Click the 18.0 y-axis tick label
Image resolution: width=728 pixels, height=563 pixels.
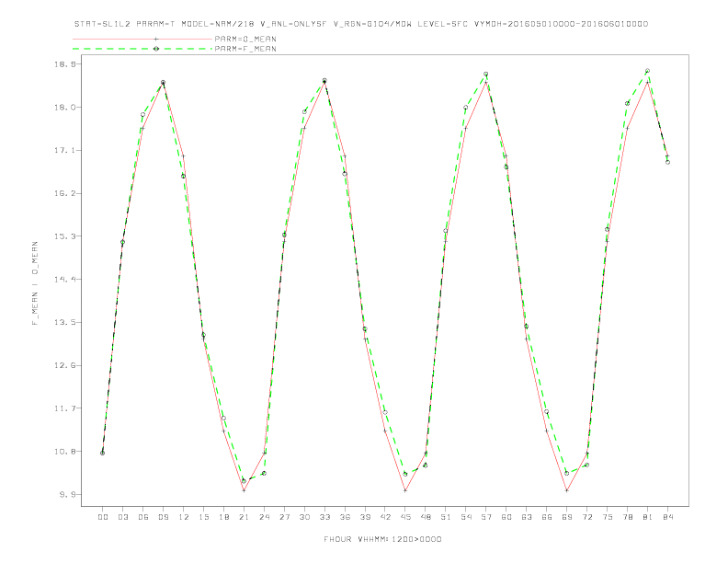tap(64, 108)
